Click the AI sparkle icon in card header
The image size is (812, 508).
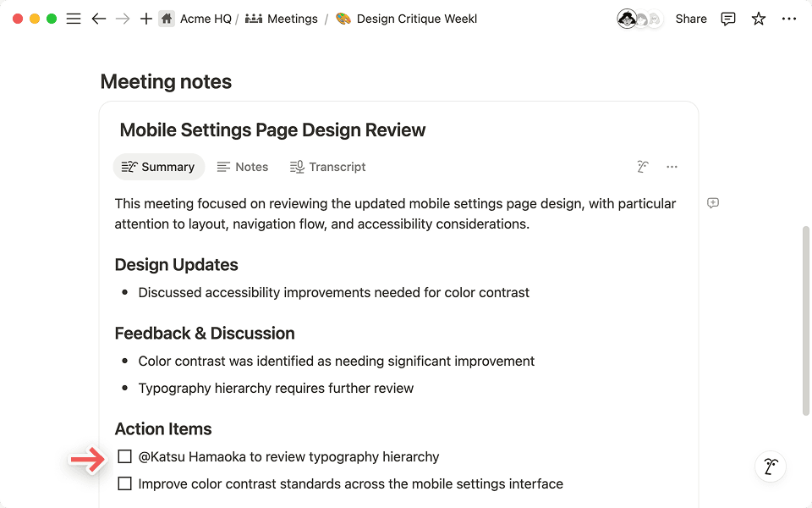tap(643, 167)
